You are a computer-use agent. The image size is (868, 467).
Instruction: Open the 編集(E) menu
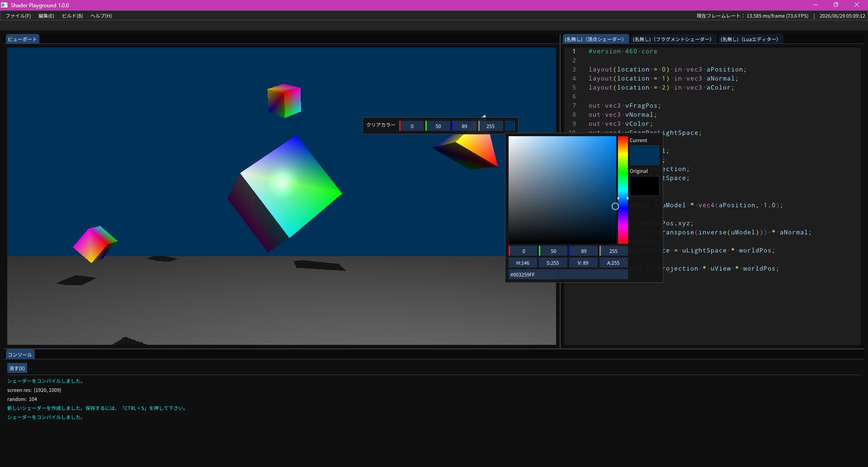(46, 16)
